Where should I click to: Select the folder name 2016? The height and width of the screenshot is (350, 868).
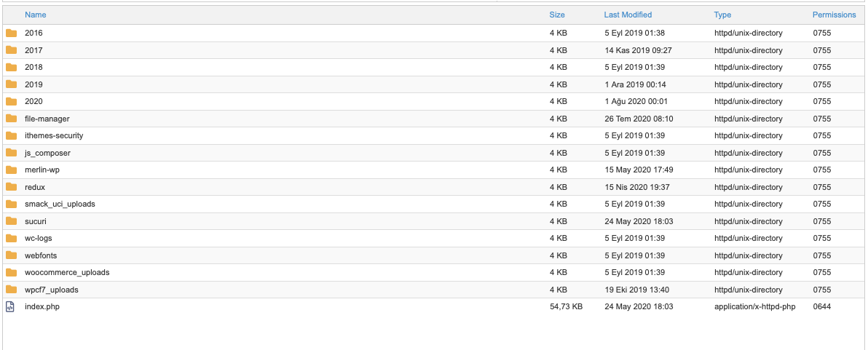click(x=33, y=33)
